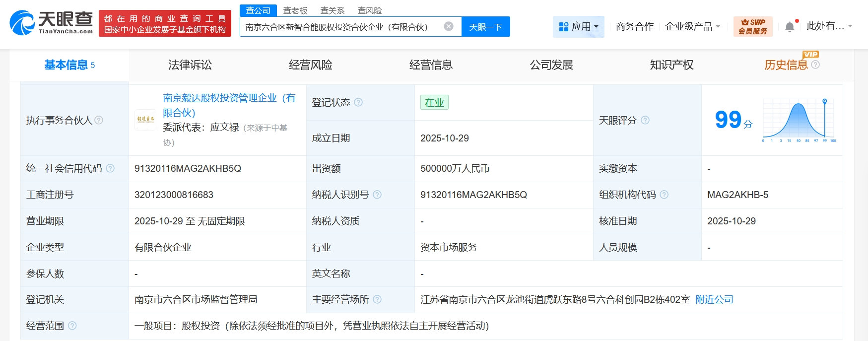The height and width of the screenshot is (341, 868).
Task: Open the user account dropdown 此处有…
Action: 829,27
